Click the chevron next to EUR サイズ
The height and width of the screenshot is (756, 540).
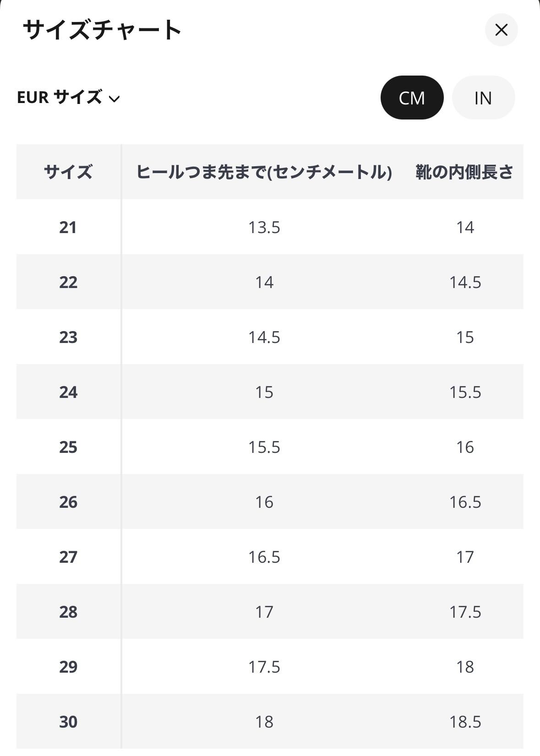115,98
